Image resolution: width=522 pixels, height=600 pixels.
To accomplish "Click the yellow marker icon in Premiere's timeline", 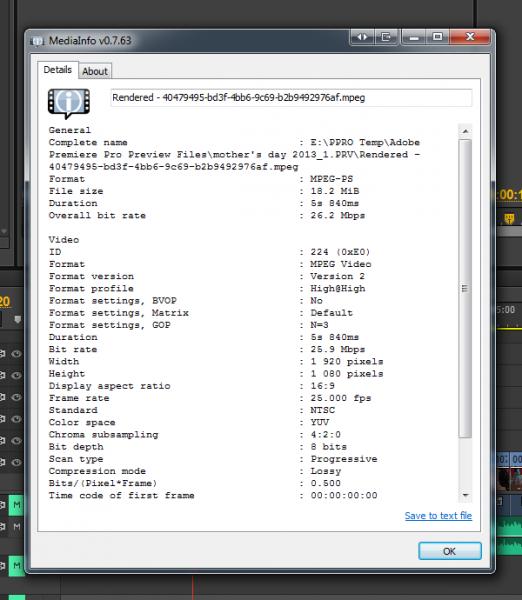I will (509, 218).
